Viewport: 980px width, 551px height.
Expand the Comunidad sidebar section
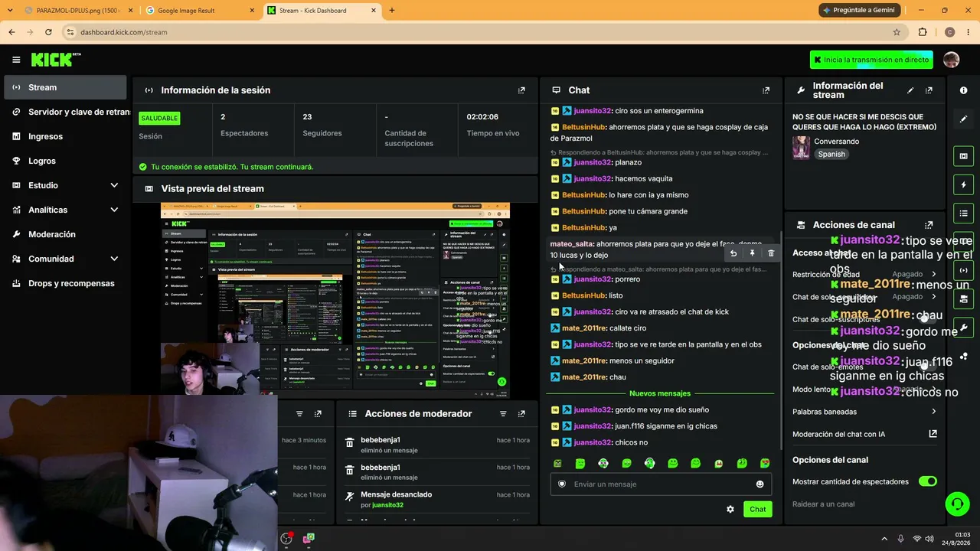click(114, 259)
